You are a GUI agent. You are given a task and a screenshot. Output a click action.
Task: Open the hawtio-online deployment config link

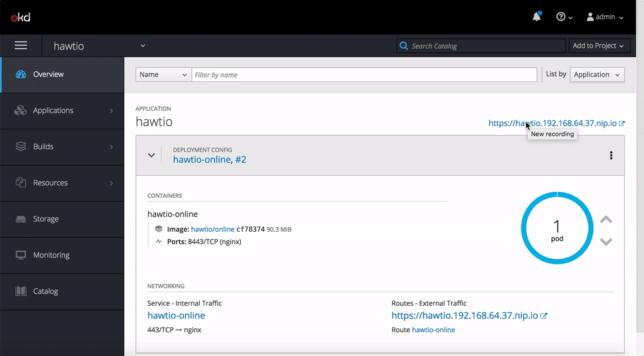click(x=202, y=159)
